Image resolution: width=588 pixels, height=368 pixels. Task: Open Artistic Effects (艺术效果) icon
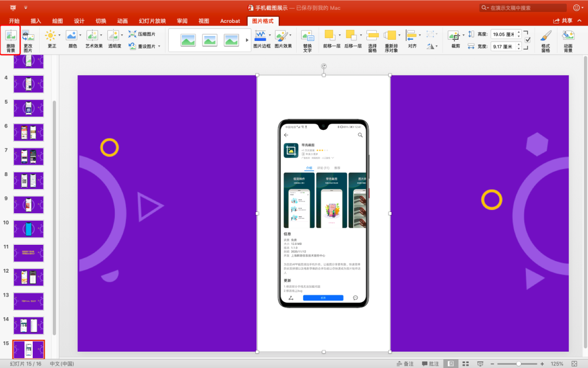[x=92, y=35]
